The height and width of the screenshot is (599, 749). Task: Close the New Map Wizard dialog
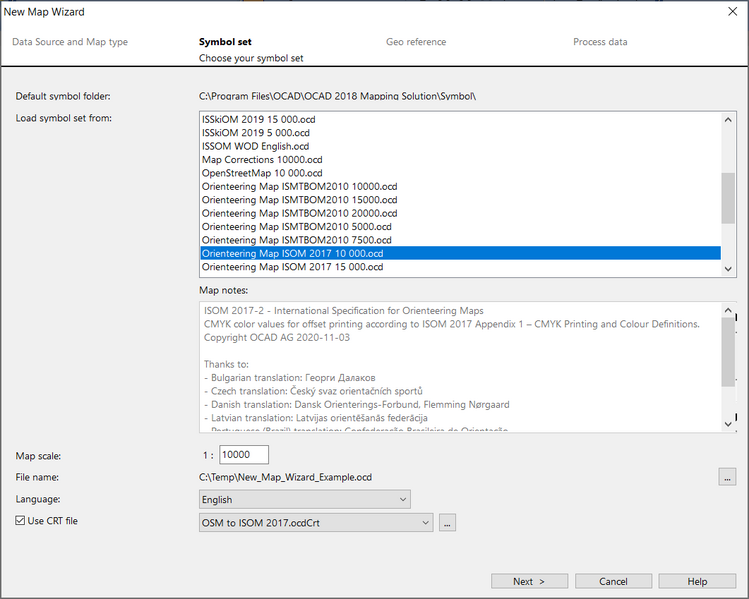[x=732, y=11]
